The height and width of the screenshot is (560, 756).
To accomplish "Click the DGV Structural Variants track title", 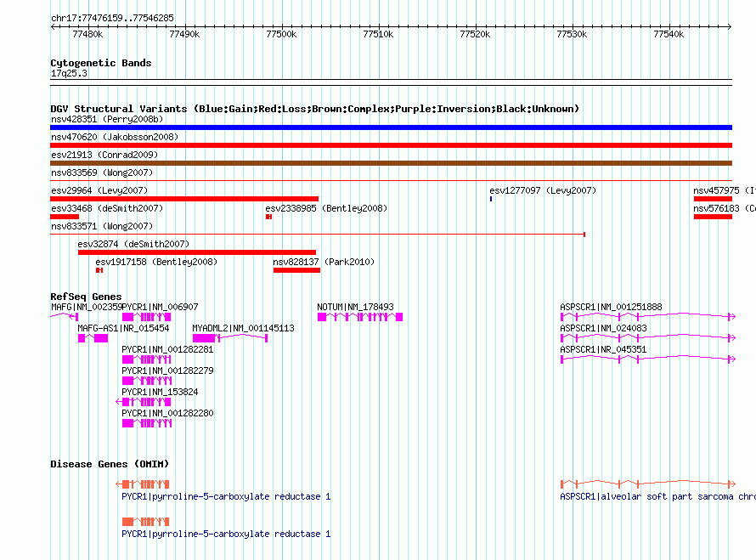I will [314, 109].
